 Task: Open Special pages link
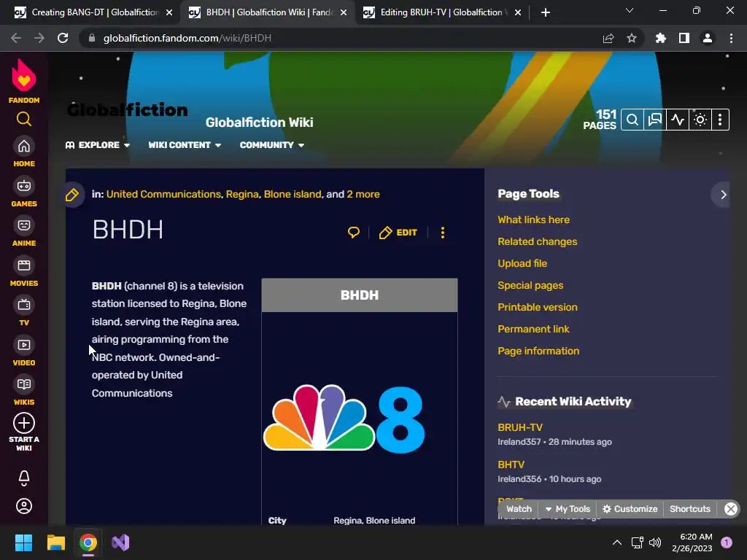point(530,285)
